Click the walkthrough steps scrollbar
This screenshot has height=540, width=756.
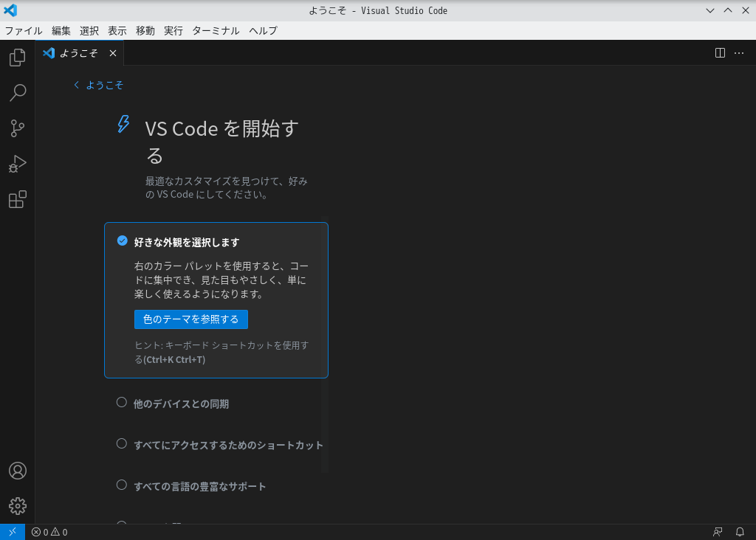point(325,345)
